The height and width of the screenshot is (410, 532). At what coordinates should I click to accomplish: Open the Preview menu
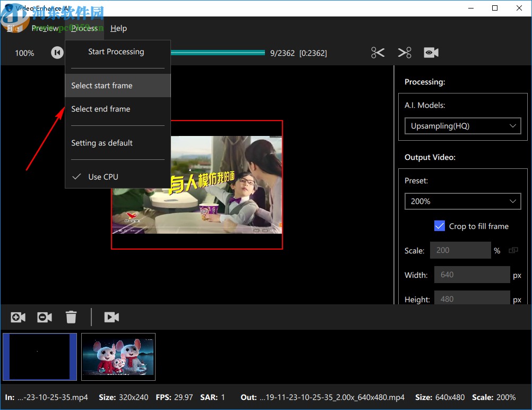[45, 28]
